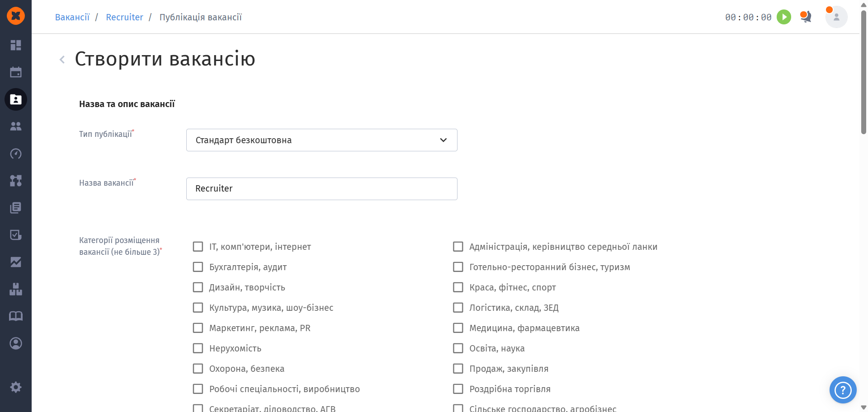Go back using arrow beside 'Створити вакансію'
The height and width of the screenshot is (412, 868).
pyautogui.click(x=62, y=60)
